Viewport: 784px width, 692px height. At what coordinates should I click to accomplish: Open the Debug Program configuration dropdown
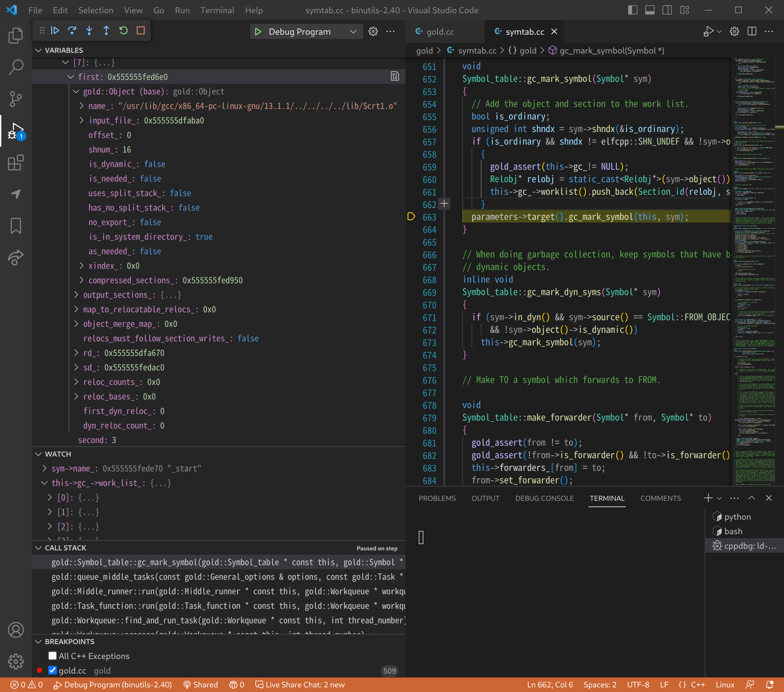pyautogui.click(x=306, y=31)
